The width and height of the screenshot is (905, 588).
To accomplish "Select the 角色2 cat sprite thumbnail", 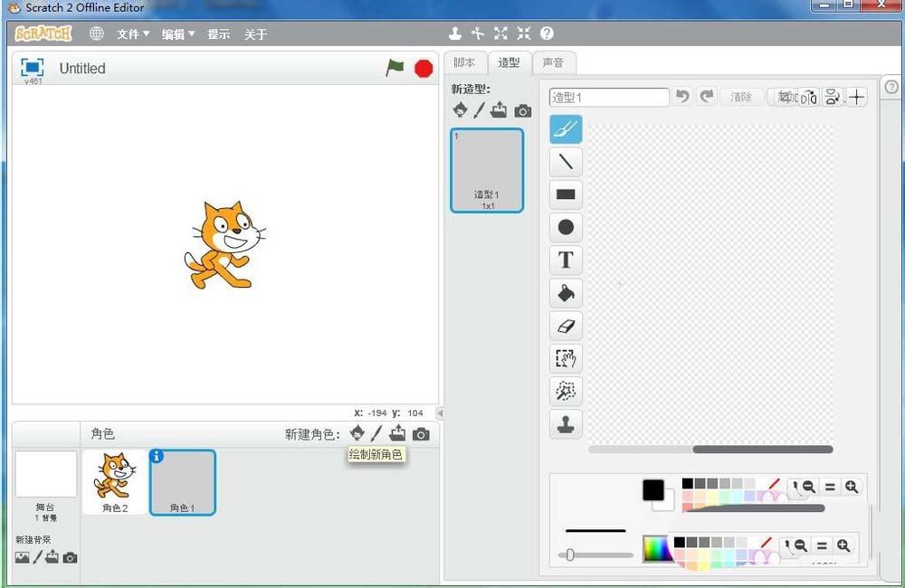I will coord(115,482).
